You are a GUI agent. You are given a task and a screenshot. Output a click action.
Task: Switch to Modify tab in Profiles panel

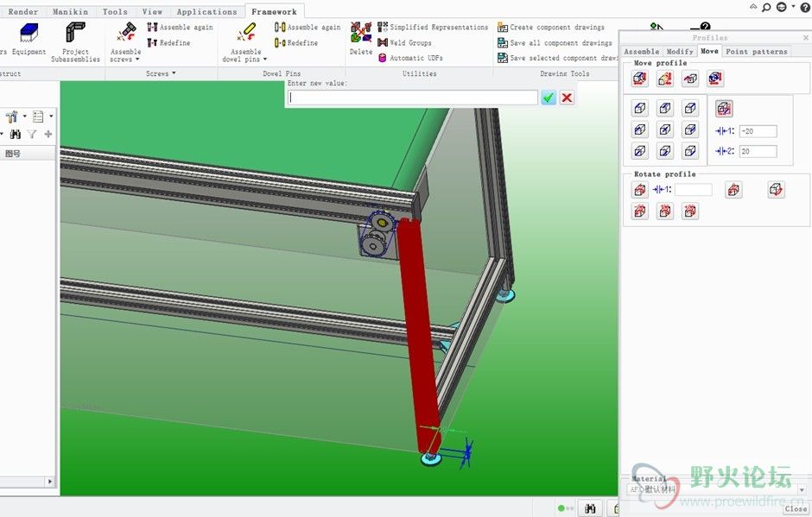coord(680,51)
